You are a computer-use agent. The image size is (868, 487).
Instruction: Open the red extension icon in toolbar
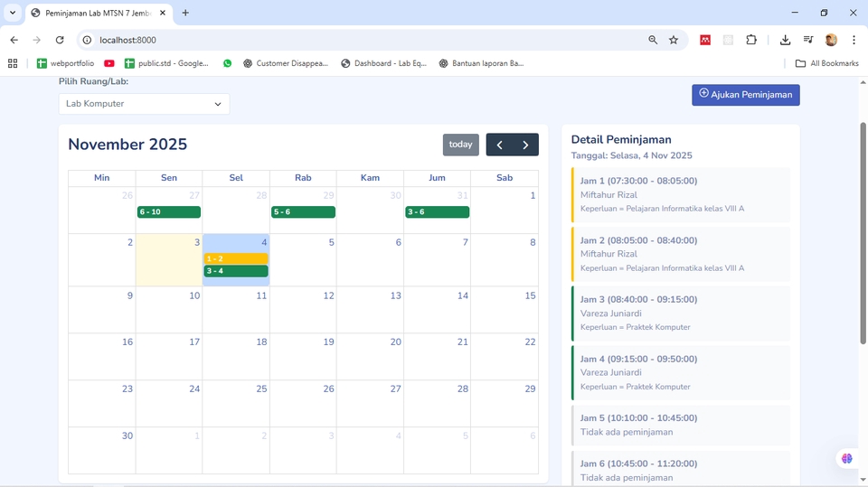pos(705,40)
